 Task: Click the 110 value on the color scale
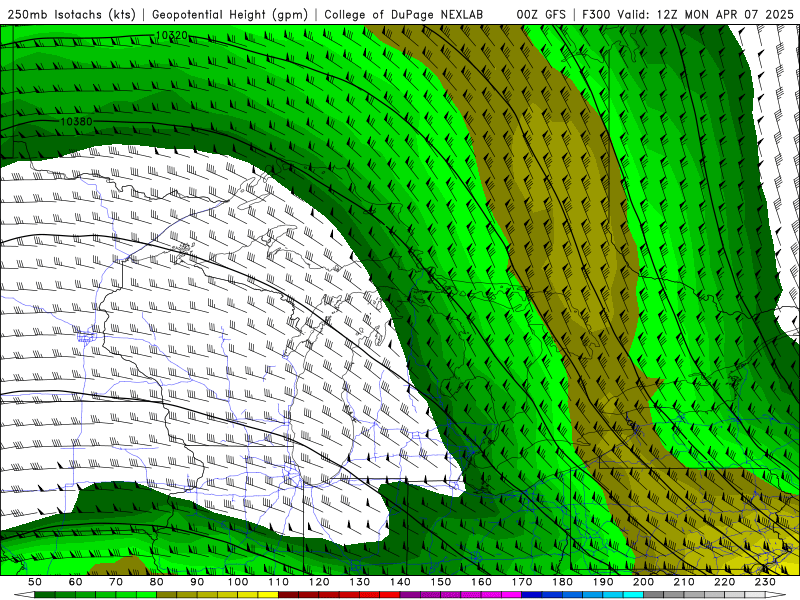tap(278, 582)
